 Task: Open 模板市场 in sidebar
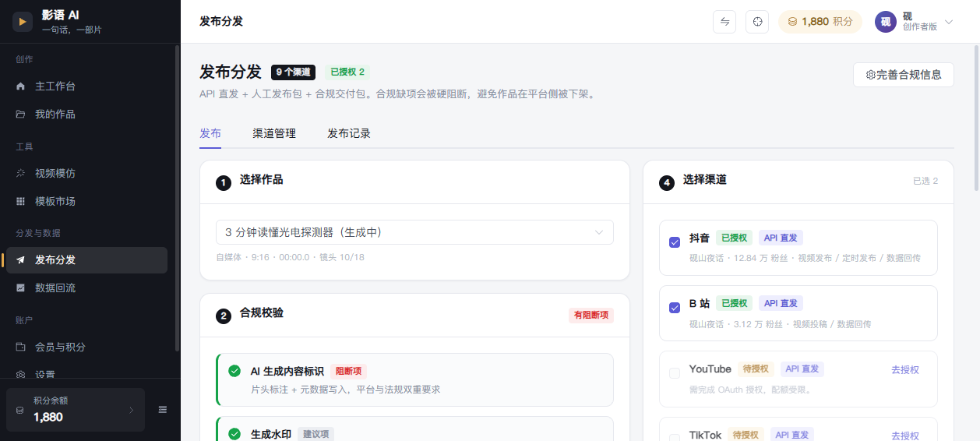point(86,201)
